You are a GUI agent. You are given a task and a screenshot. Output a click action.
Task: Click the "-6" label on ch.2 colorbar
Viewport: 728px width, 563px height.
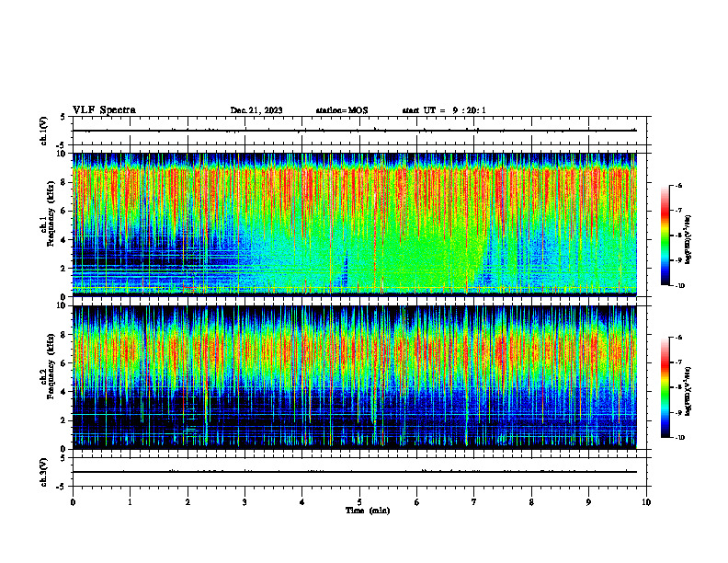[x=678, y=338]
